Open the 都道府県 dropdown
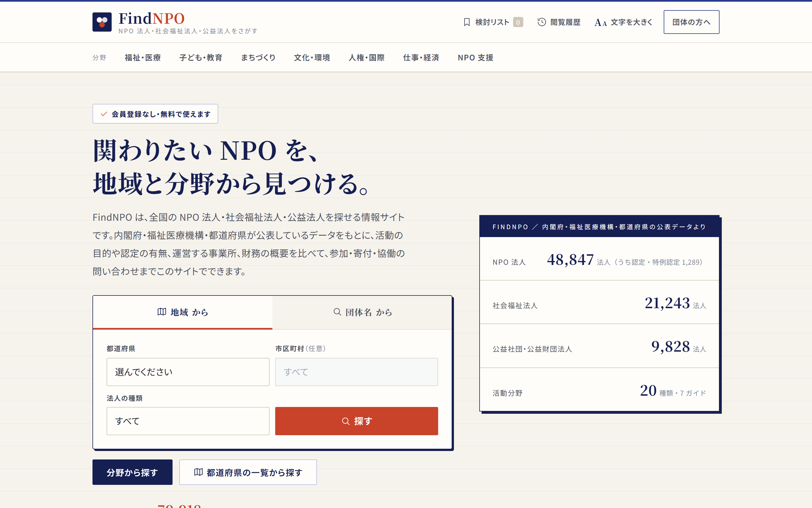The image size is (812, 508). [188, 372]
